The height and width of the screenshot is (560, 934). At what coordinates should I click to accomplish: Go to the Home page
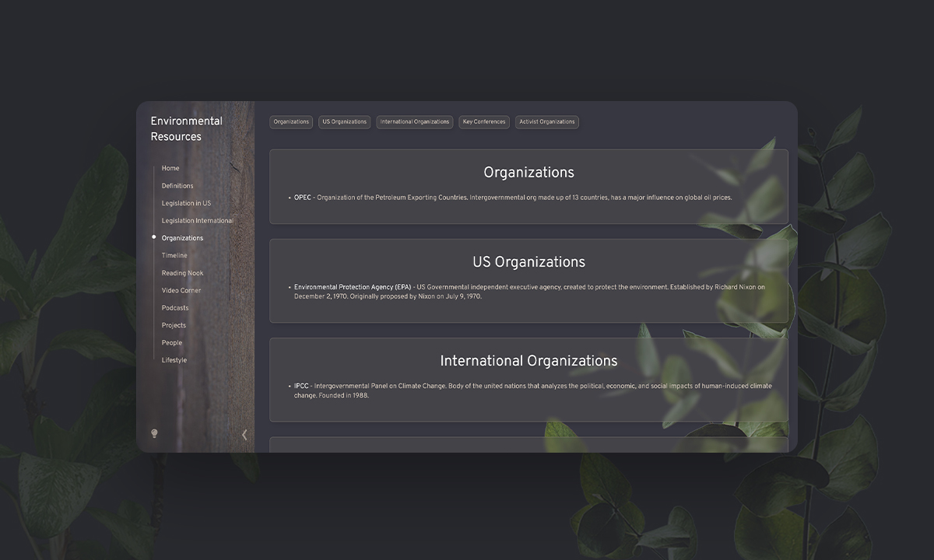(x=170, y=168)
